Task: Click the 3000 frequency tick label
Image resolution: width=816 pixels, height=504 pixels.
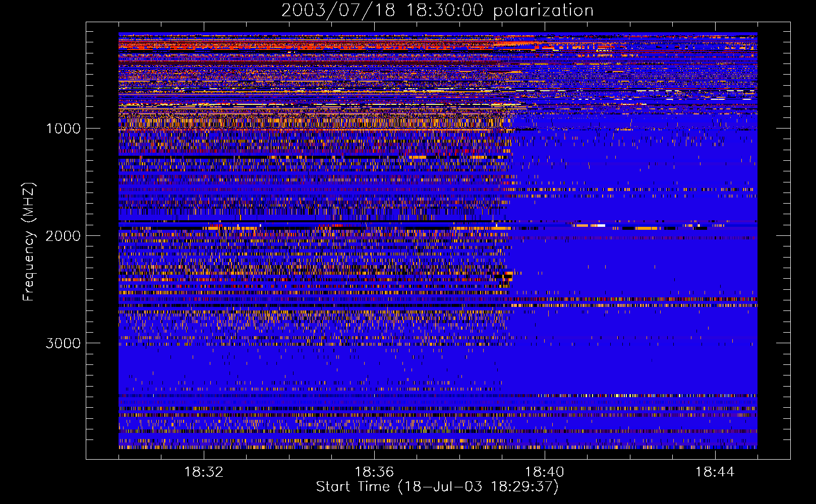Action: point(64,343)
